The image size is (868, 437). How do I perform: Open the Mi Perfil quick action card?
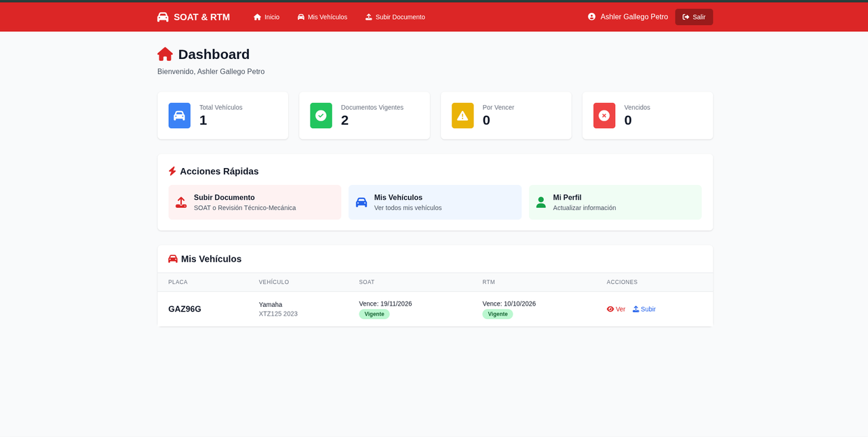[615, 202]
